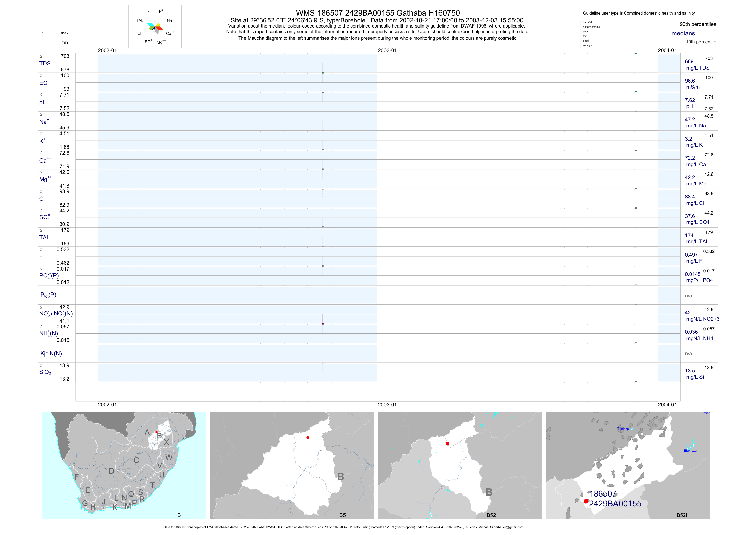Click the red site dot on B52H map
Viewport: 756px width, 535px height.
tap(586, 501)
